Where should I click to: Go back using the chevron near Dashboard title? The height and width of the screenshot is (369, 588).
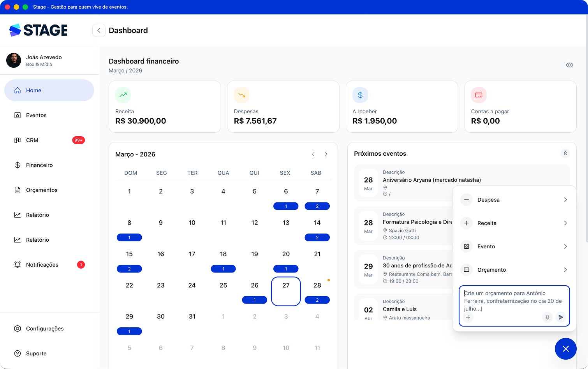pyautogui.click(x=99, y=30)
